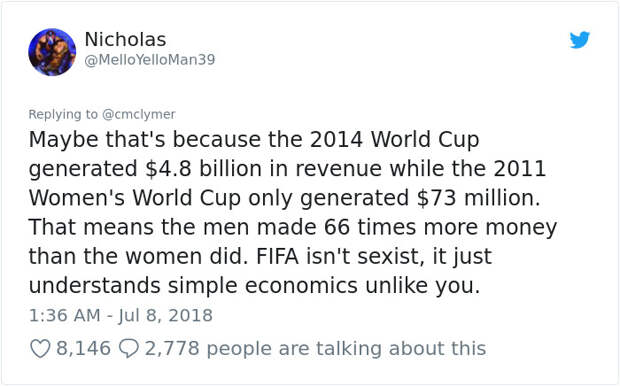The height and width of the screenshot is (386, 620).
Task: Click the 8,146 likes count
Action: (83, 348)
